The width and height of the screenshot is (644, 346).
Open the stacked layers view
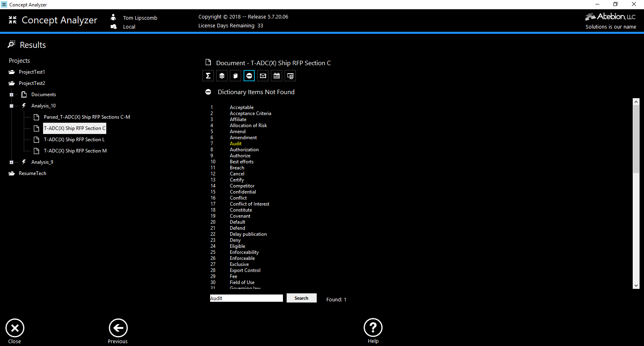pos(222,76)
